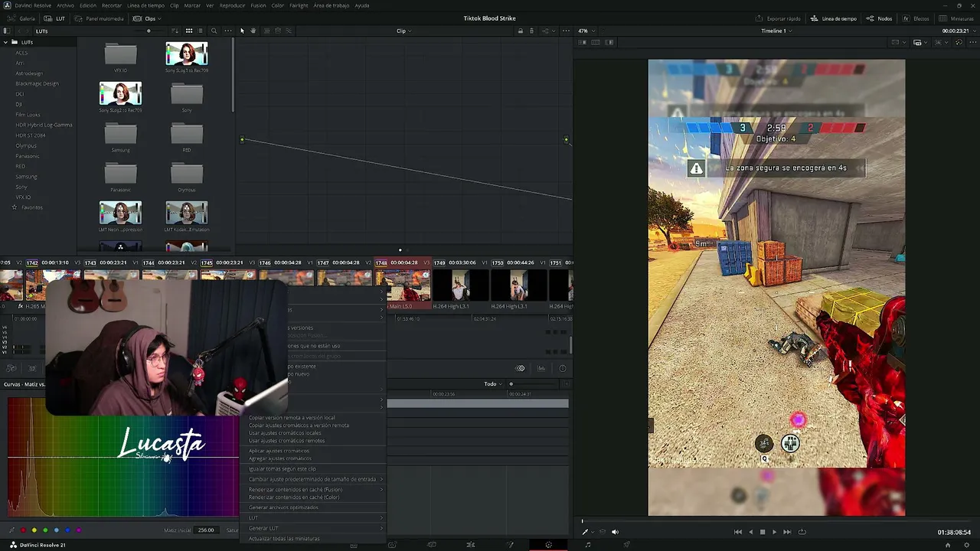
Task: Click the play reverse button
Action: point(750,532)
